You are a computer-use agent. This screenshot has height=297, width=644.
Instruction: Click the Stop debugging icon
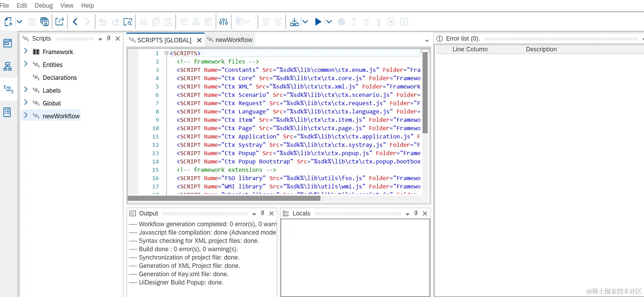(x=391, y=22)
